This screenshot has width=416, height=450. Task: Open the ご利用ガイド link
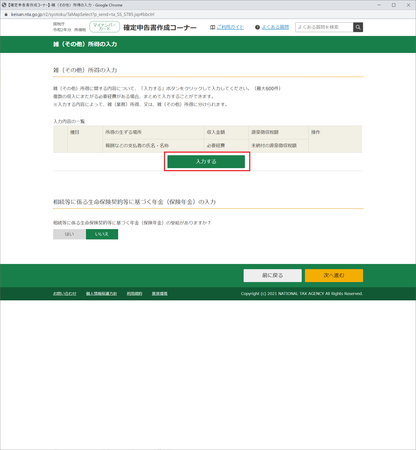(x=230, y=27)
